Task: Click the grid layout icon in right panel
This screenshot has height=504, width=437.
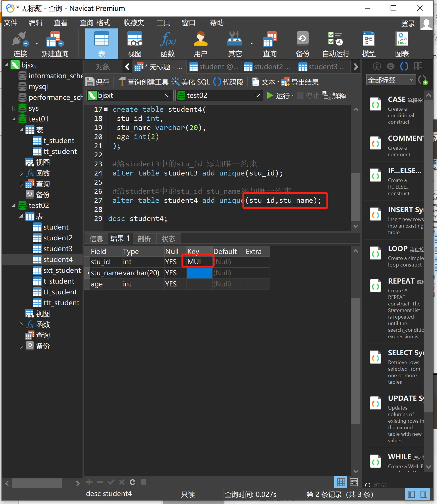Action: (x=418, y=66)
